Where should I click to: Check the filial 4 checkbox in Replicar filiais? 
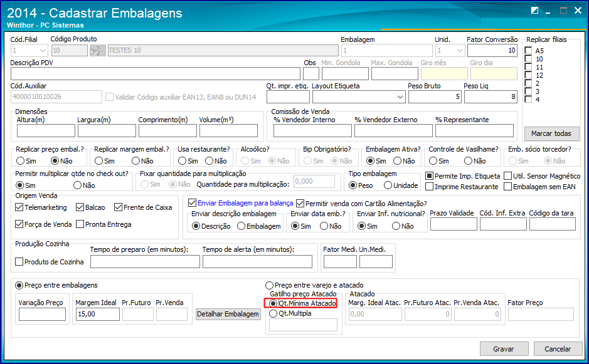tap(528, 100)
